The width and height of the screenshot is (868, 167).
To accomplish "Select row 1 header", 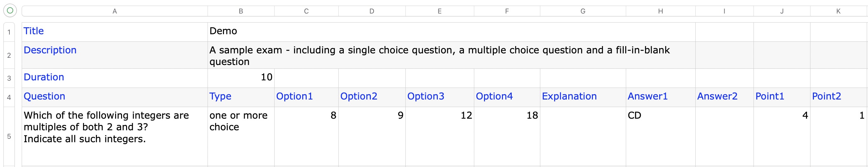I will pos(9,32).
